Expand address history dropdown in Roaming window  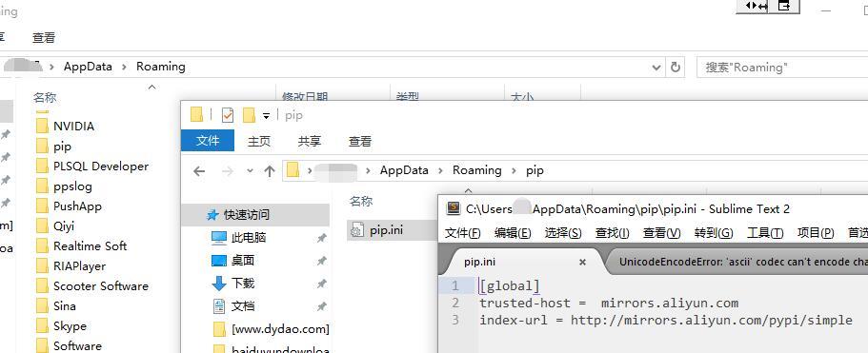pos(656,68)
